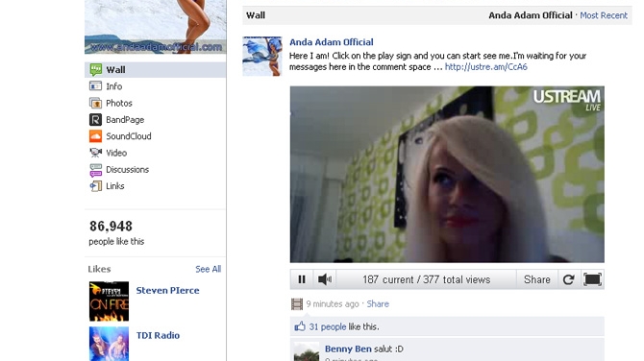Click the BandPage R icon

point(95,119)
